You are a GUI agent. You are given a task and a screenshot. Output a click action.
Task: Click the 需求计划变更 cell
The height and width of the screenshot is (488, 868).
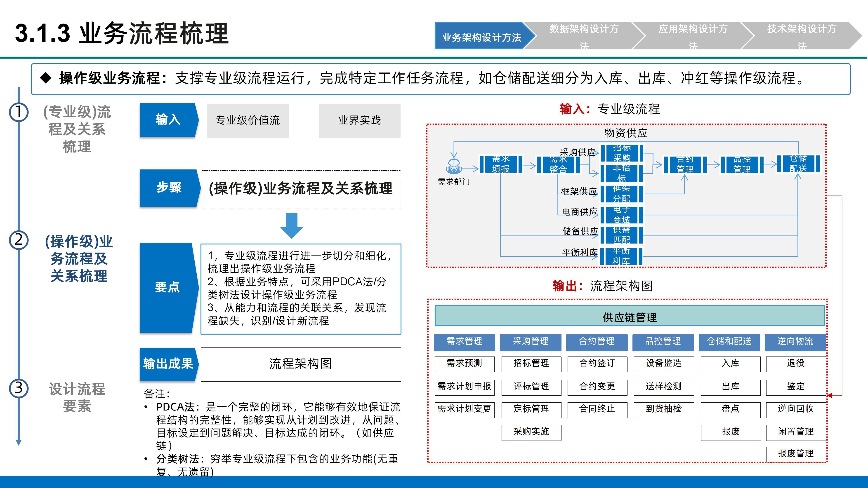[x=464, y=410]
